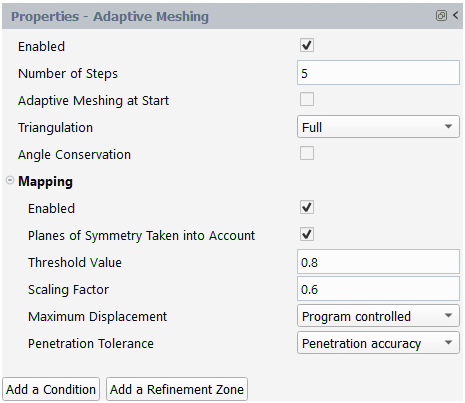Collapse the Mapping section
The image size is (465, 403).
click(x=10, y=181)
